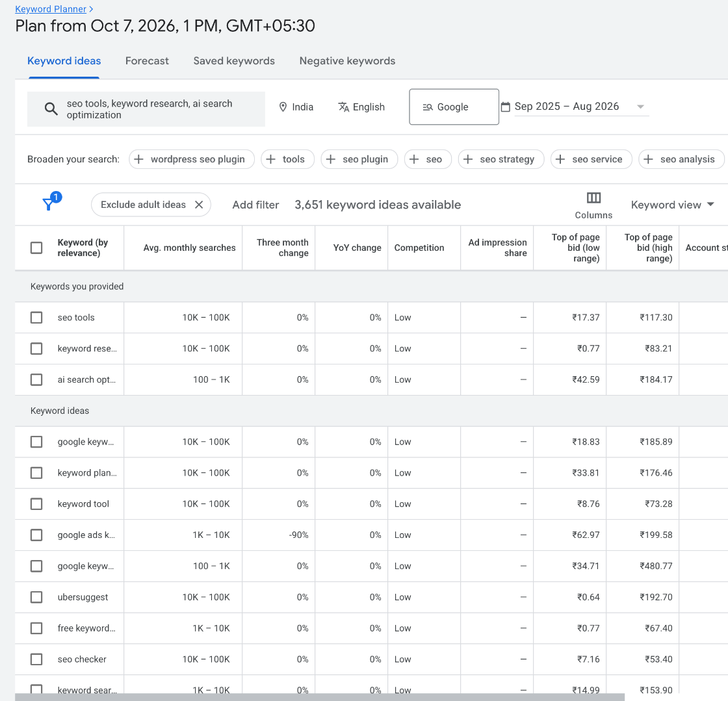Add 'seo analysis' broaden search chip
728x701 pixels.
coord(681,159)
